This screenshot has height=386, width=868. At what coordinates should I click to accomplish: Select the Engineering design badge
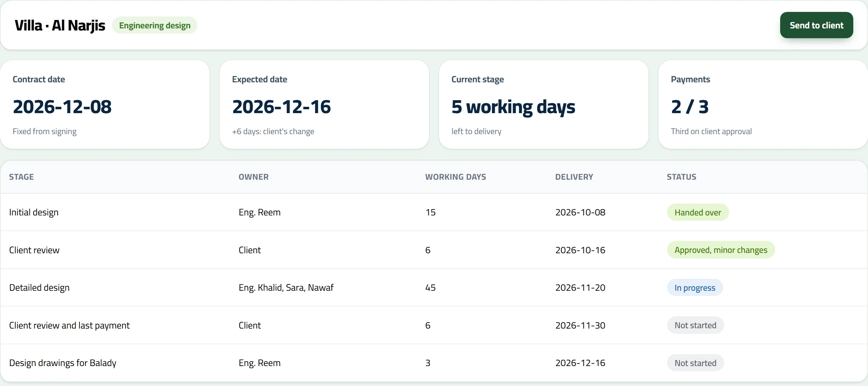pos(155,26)
